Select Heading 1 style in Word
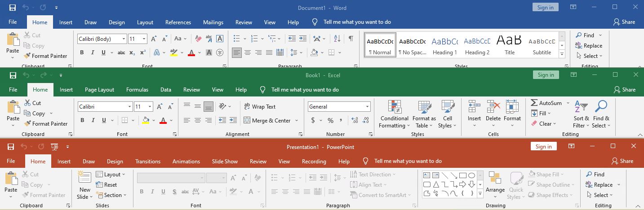The width and height of the screenshot is (644, 210). tap(444, 45)
